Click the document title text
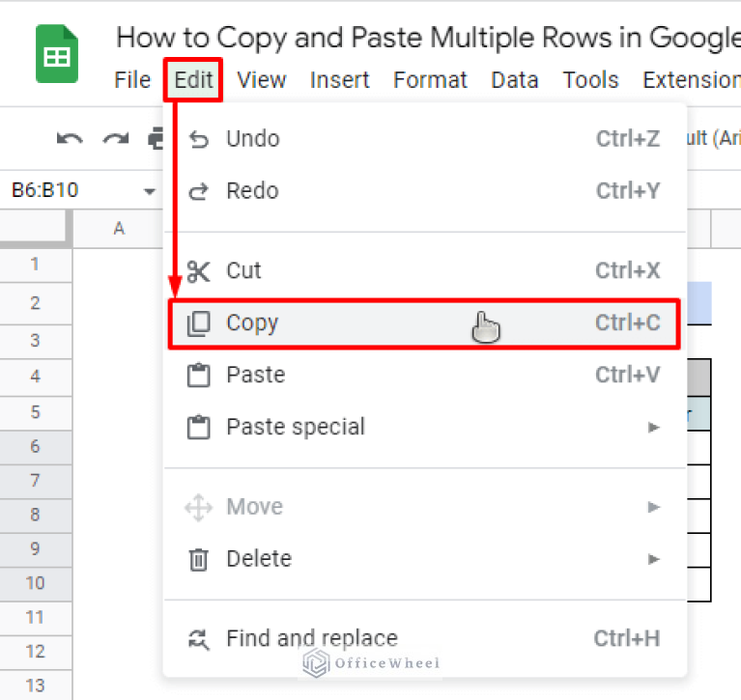This screenshot has height=700, width=741. click(428, 38)
